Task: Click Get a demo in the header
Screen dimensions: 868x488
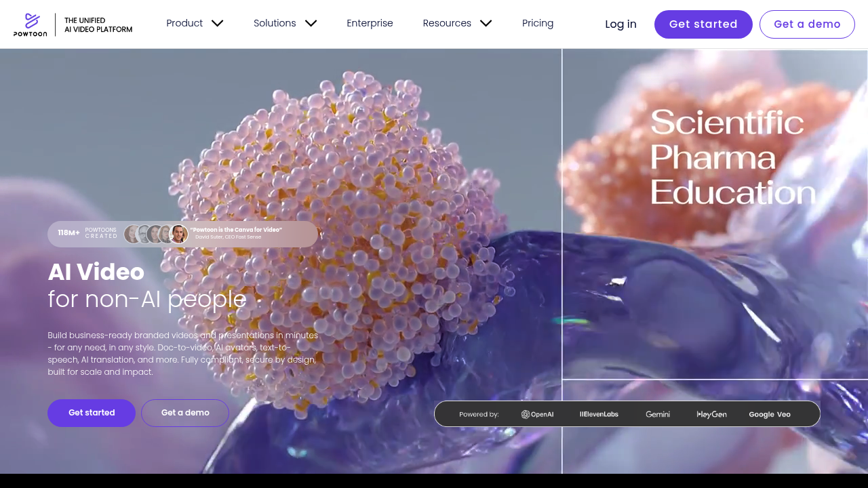Action: click(x=807, y=24)
